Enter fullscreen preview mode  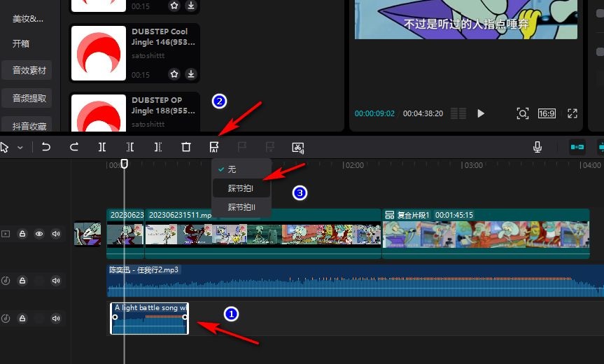(572, 113)
